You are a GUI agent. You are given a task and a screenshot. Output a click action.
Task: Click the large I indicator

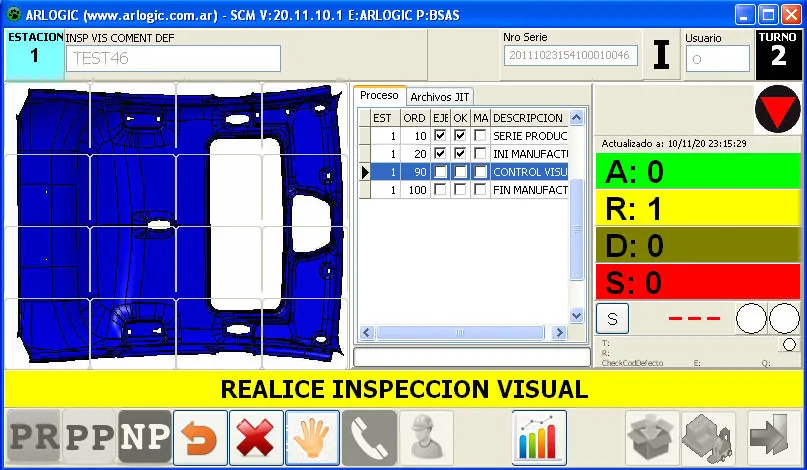coord(661,55)
